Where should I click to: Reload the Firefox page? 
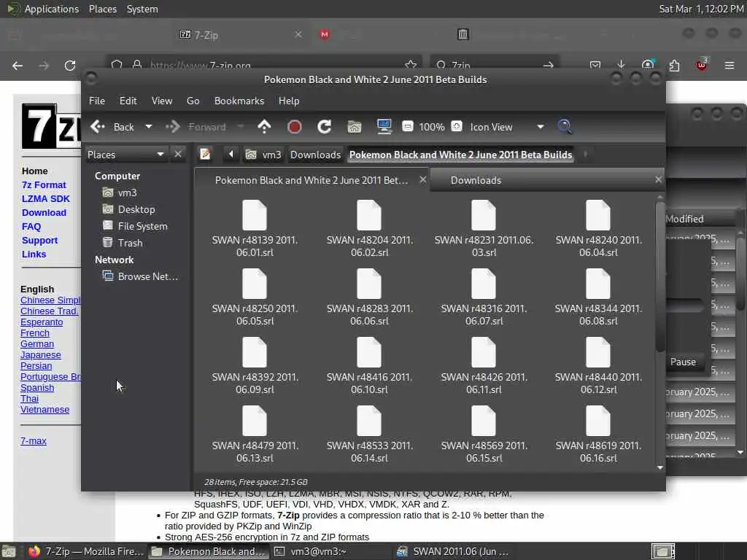[70, 65]
